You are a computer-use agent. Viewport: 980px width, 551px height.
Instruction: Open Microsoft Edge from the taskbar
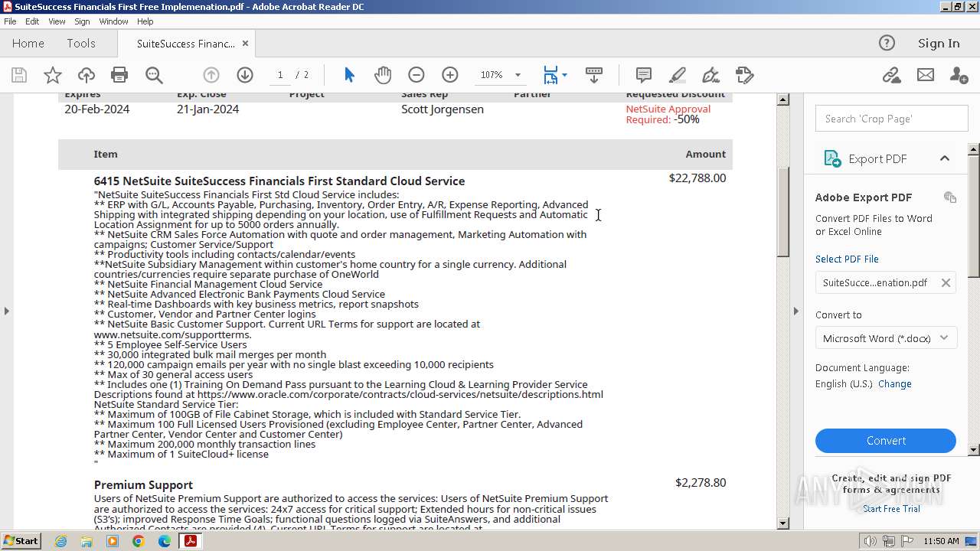click(165, 541)
